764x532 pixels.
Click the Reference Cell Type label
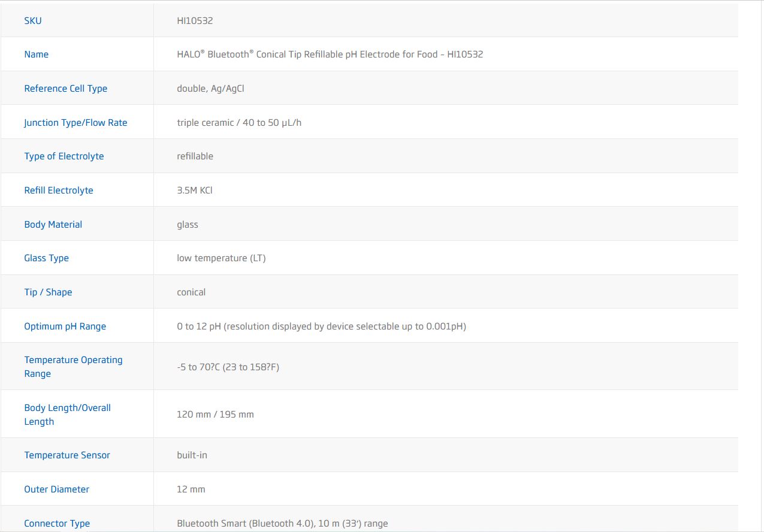pyautogui.click(x=65, y=89)
